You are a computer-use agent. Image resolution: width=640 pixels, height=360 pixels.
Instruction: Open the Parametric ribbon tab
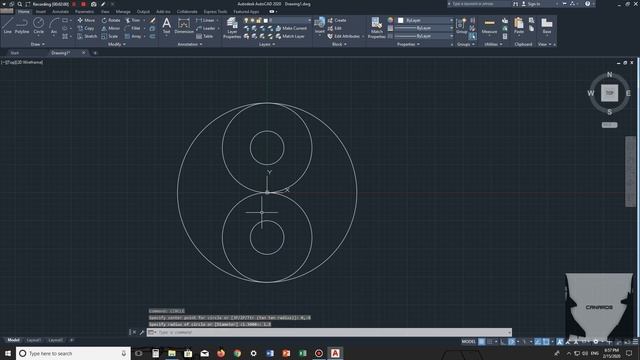point(84,11)
